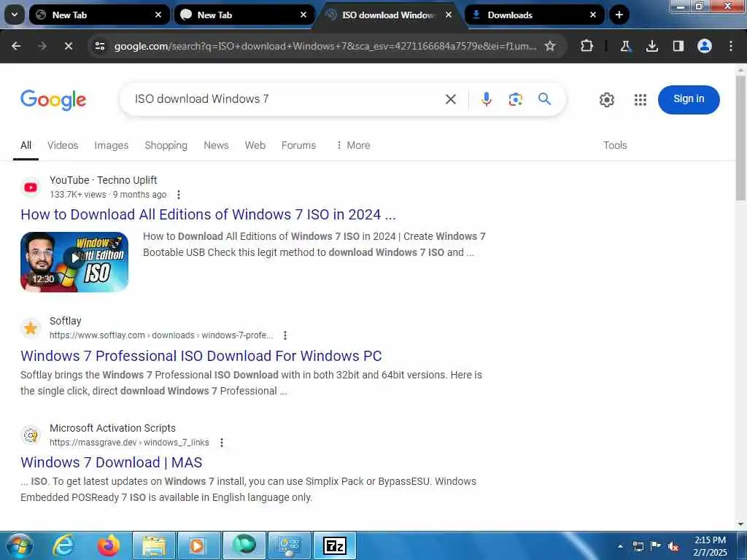Open How to Download All Editions link

click(x=208, y=214)
